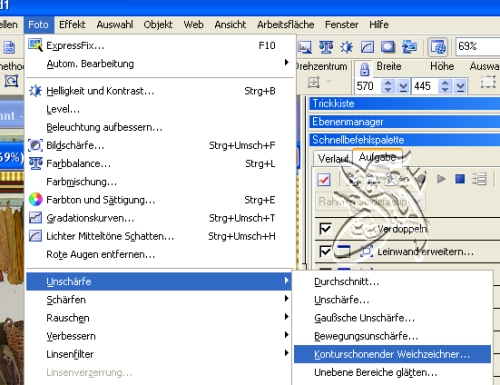Click the red checkmark task icon
The image size is (500, 385).
pyautogui.click(x=324, y=180)
